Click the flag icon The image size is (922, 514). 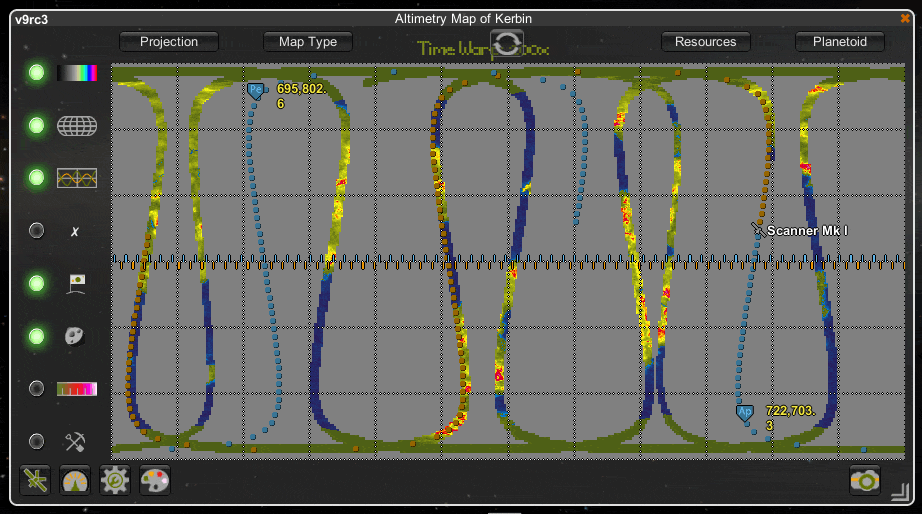[76, 283]
